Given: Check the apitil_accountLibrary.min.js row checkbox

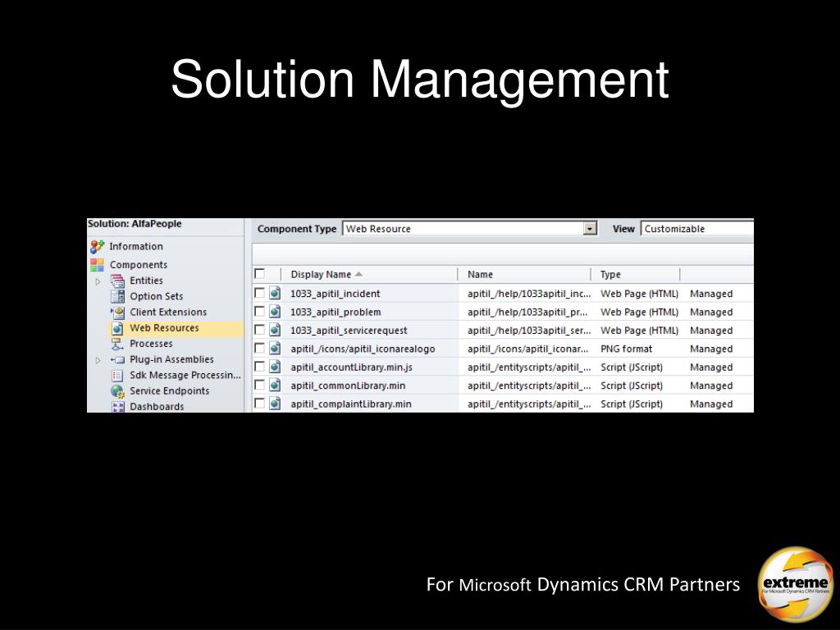Looking at the screenshot, I should pos(260,367).
